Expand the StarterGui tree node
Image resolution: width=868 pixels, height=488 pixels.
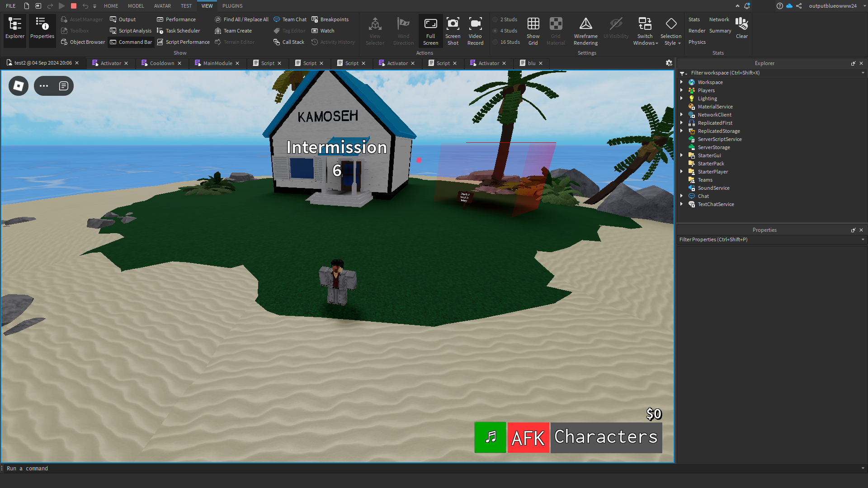(681, 155)
